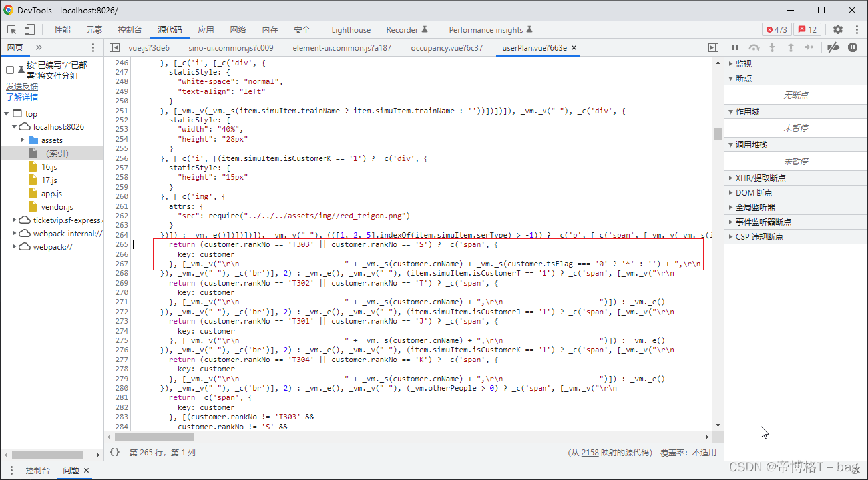Viewport: 868px width, 480px height.
Task: Collapse the 断点 section
Action: click(x=795, y=78)
